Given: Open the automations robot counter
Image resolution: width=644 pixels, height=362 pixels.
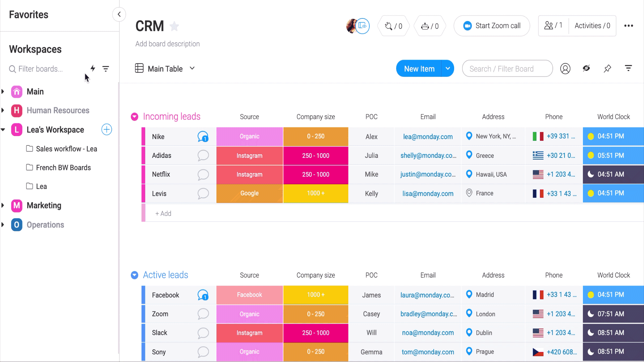Looking at the screenshot, I should [x=430, y=26].
